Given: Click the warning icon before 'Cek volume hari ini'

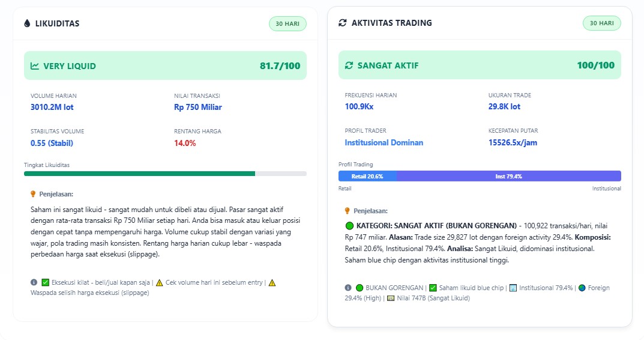Looking at the screenshot, I should point(160,282).
